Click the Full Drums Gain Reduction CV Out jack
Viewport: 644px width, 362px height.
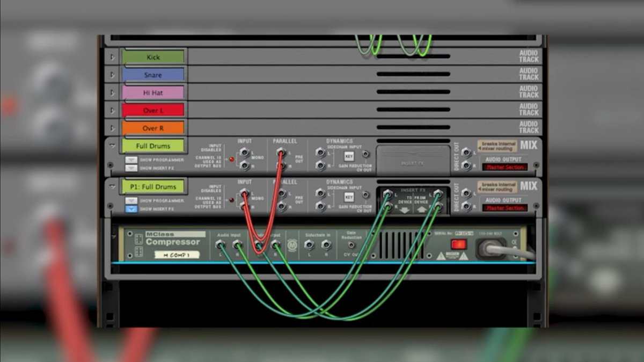pos(366,155)
